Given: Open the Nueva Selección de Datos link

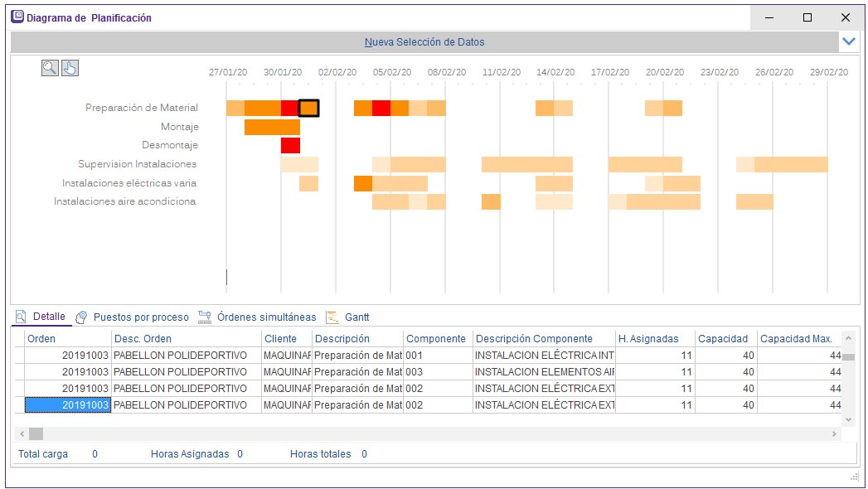Looking at the screenshot, I should point(424,42).
